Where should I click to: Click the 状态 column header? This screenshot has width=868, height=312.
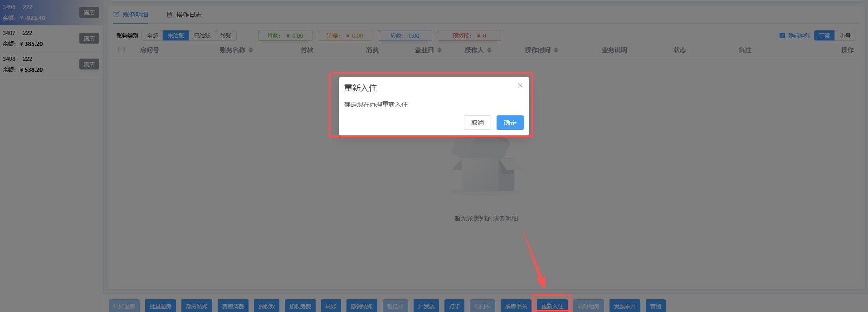pos(680,50)
